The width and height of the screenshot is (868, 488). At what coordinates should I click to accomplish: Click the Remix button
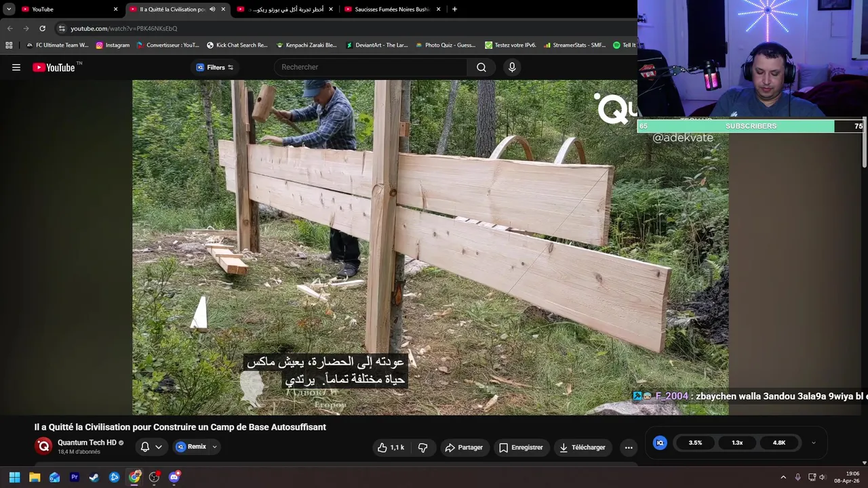pyautogui.click(x=191, y=447)
